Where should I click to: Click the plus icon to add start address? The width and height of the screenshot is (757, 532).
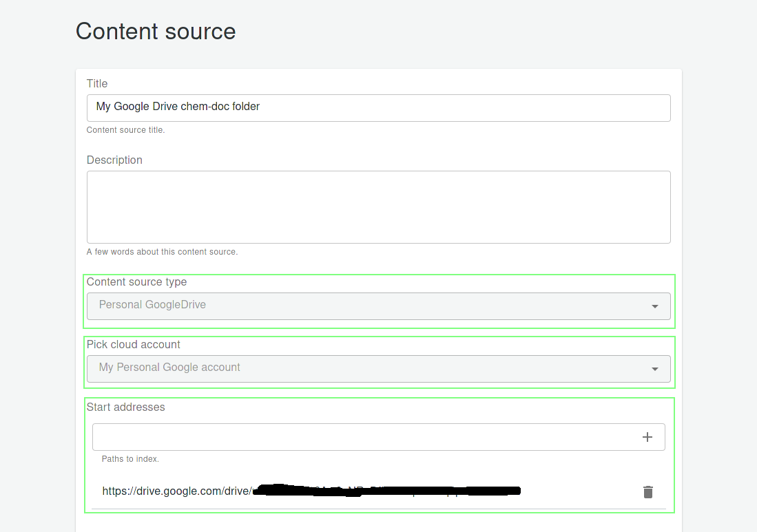click(x=647, y=437)
